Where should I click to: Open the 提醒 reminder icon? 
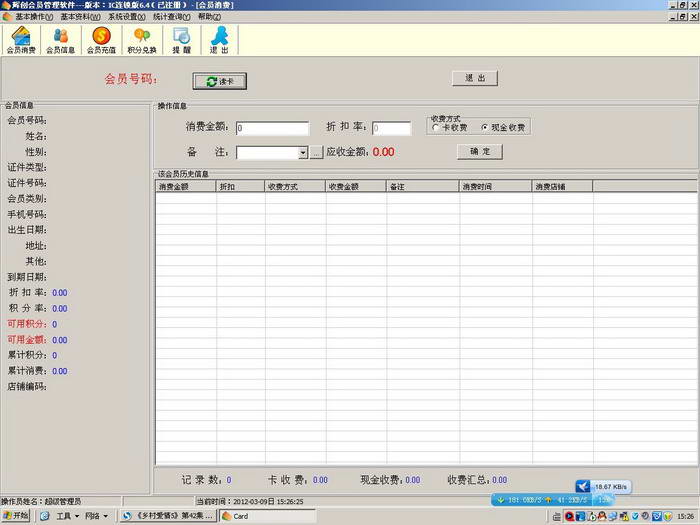coord(182,40)
